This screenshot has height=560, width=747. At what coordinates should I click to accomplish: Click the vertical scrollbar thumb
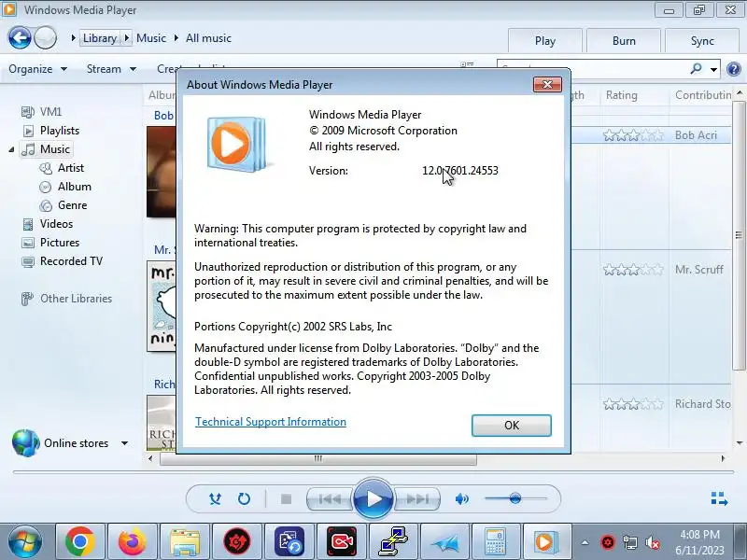click(x=739, y=235)
